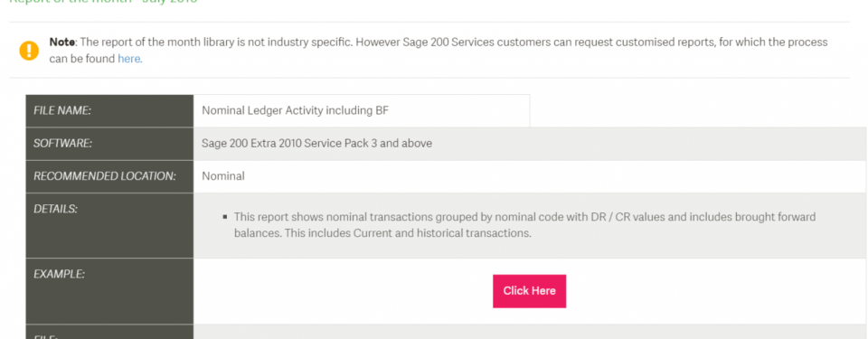868x339 pixels.
Task: Click the 'Nominal' location value
Action: point(223,176)
